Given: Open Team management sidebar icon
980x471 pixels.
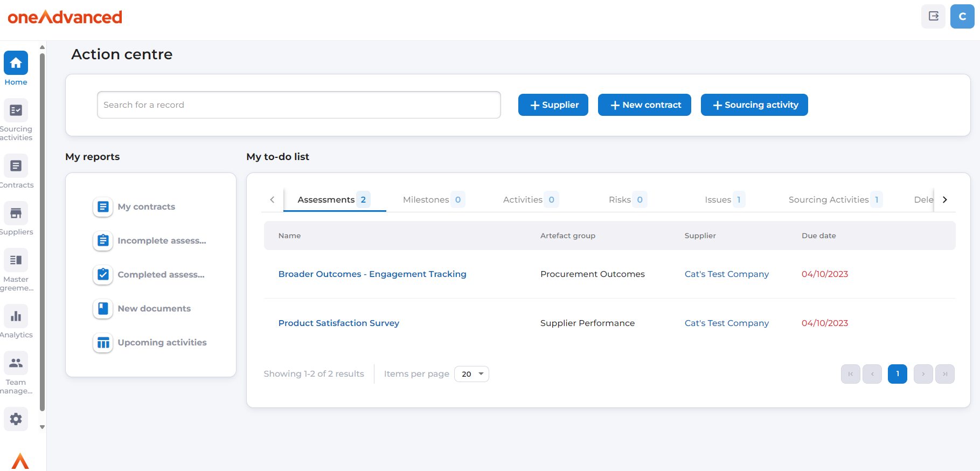Looking at the screenshot, I should [16, 363].
